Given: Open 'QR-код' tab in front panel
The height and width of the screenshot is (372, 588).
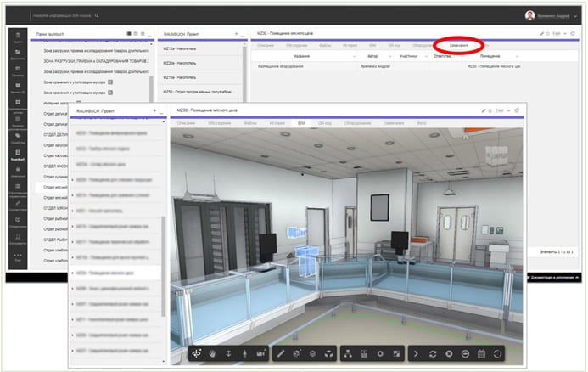Looking at the screenshot, I should pos(324,123).
